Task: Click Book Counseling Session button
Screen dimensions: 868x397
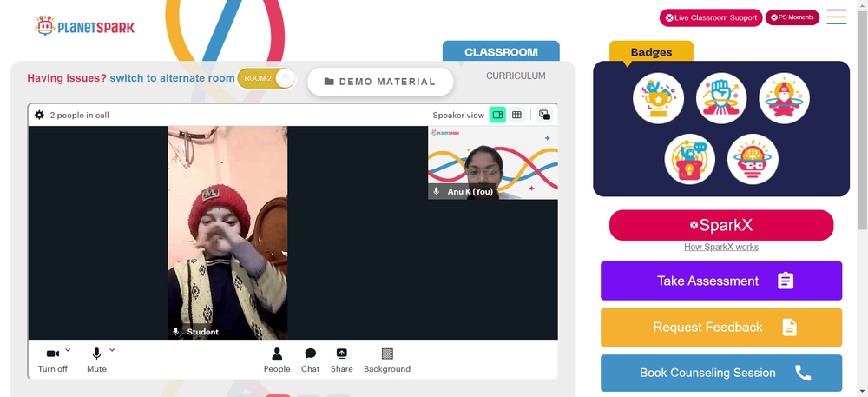Action: (x=721, y=373)
